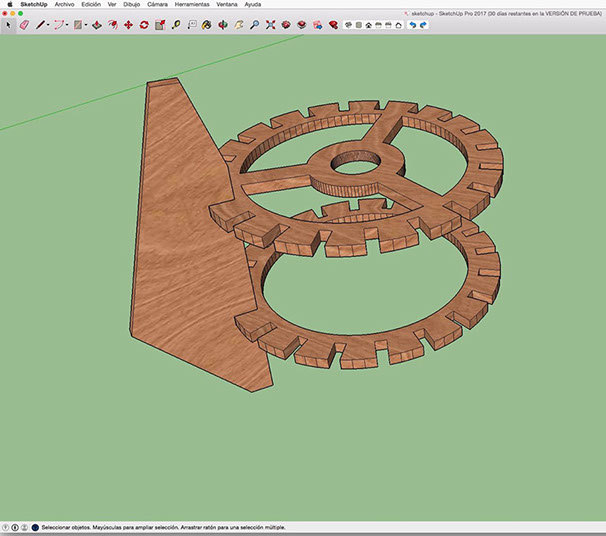Screen dimensions: 606x536
Task: Expand the Rectangle shape tool dropdown
Action: (x=86, y=25)
